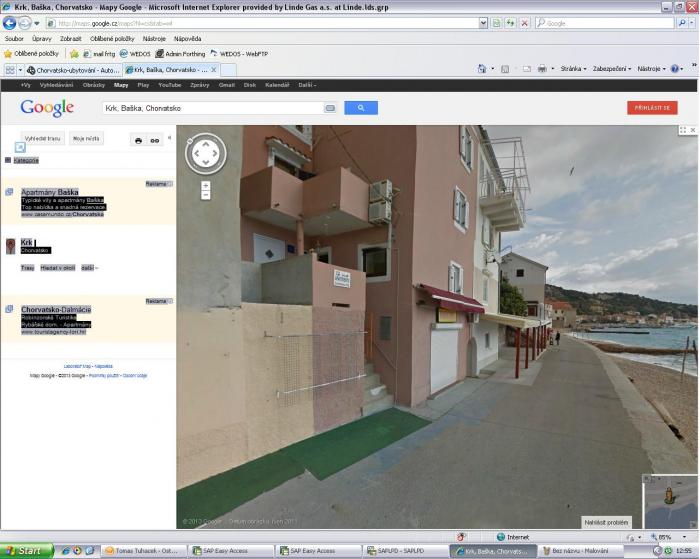This screenshot has width=700, height=559.
Task: Close the Street View with X icon
Action: pos(692,130)
